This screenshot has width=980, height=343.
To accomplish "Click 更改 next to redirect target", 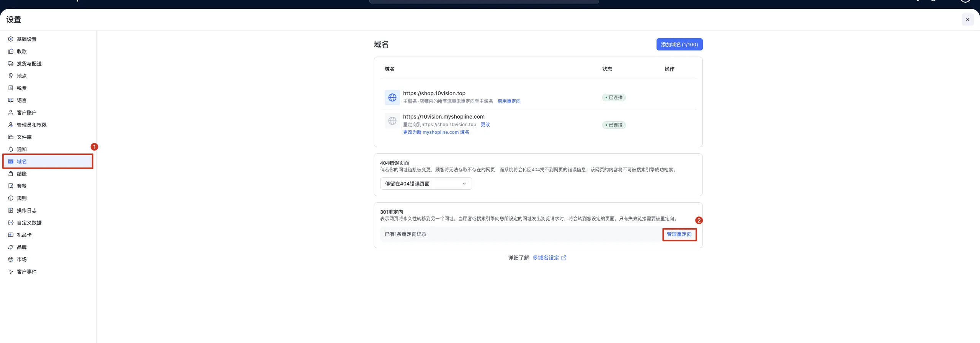I will [x=485, y=125].
